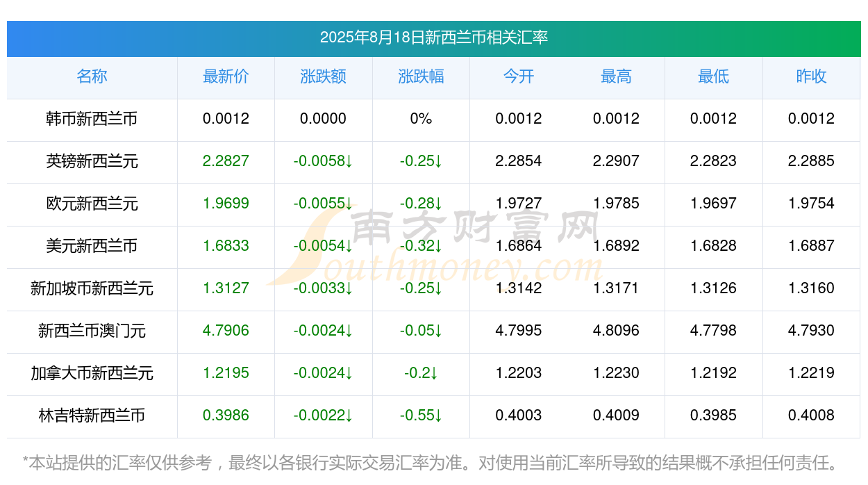
Task: Click change percent -0.28↓ in 欧元 row
Action: click(x=421, y=204)
